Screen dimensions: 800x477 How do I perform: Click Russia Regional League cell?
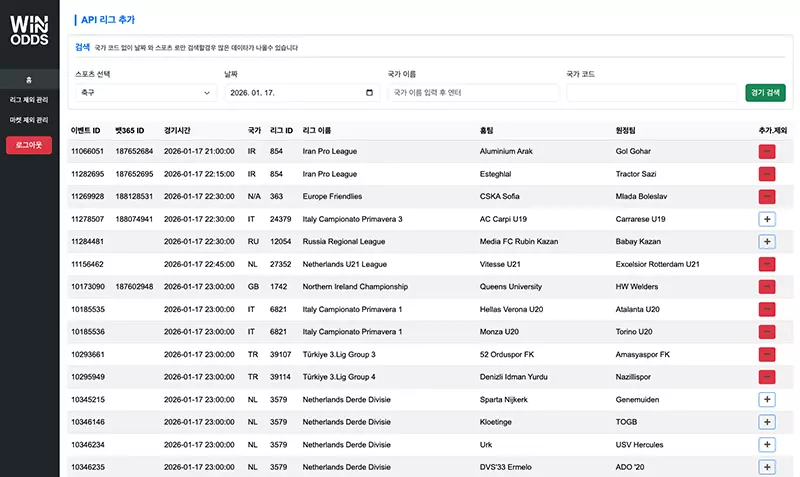(344, 242)
